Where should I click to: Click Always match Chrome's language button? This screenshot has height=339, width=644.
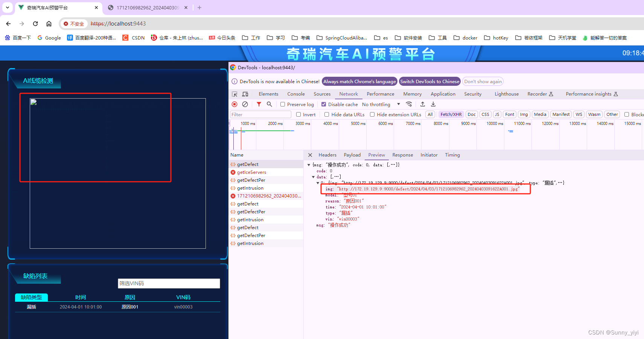click(x=360, y=81)
